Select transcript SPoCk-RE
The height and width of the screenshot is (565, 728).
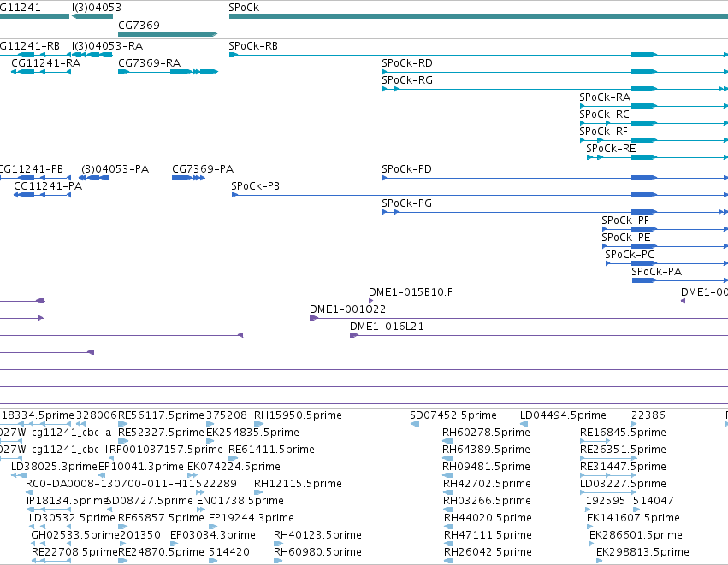pos(658,158)
